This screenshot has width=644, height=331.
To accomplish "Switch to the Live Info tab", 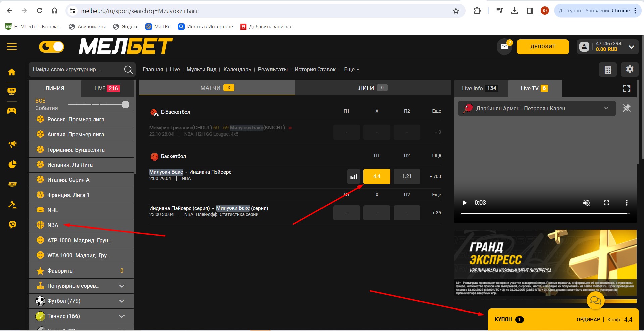I will [x=481, y=88].
